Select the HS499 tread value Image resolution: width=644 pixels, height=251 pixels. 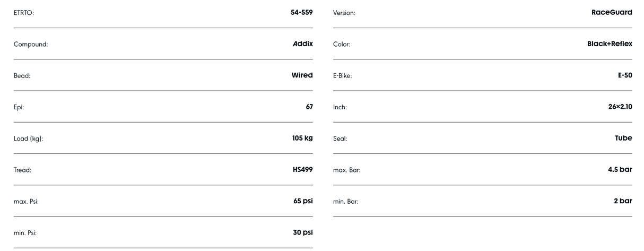[302, 170]
